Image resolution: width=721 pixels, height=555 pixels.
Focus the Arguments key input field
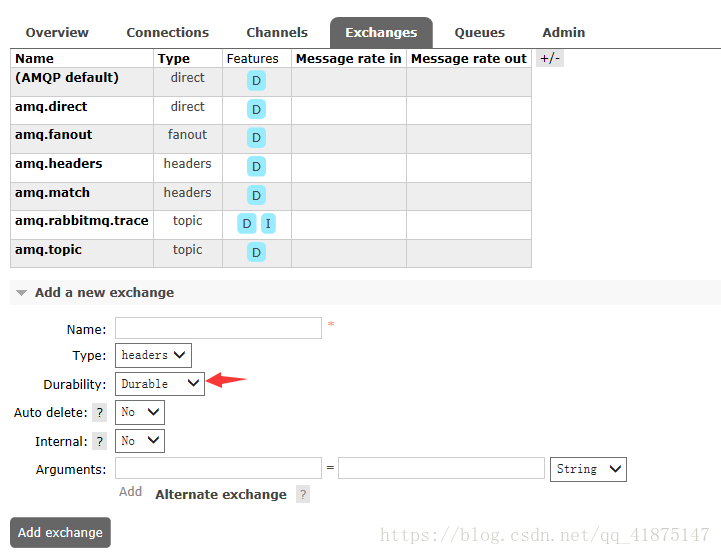tap(218, 469)
